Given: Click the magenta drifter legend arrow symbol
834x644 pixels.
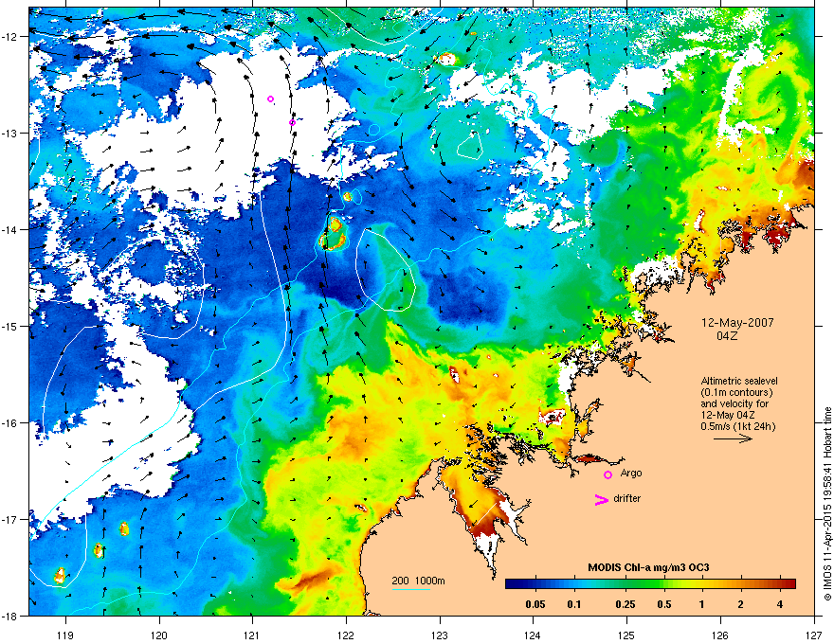Looking at the screenshot, I should [601, 499].
